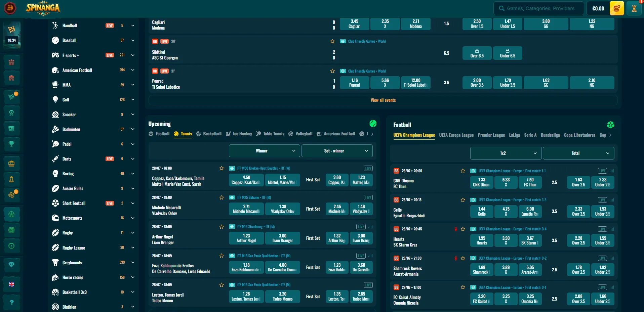Image resolution: width=644 pixels, height=312 pixels.
Task: Open the Set - winner market dropdown
Action: [x=337, y=151]
